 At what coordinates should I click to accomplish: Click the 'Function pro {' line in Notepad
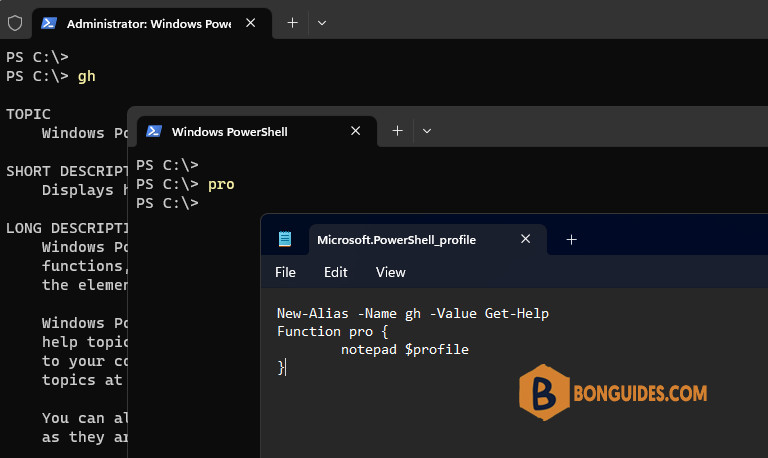[333, 332]
